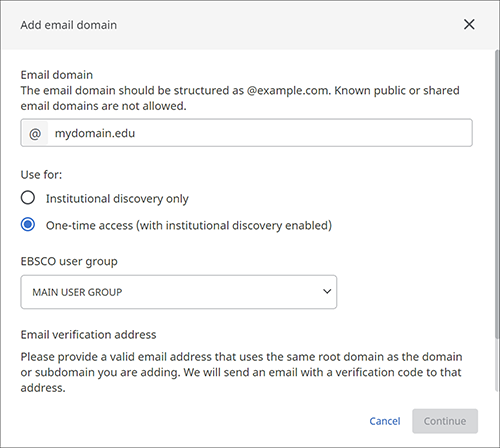The width and height of the screenshot is (500, 448).
Task: Open the MAIN USER GROUP dropdown
Action: coord(179,292)
